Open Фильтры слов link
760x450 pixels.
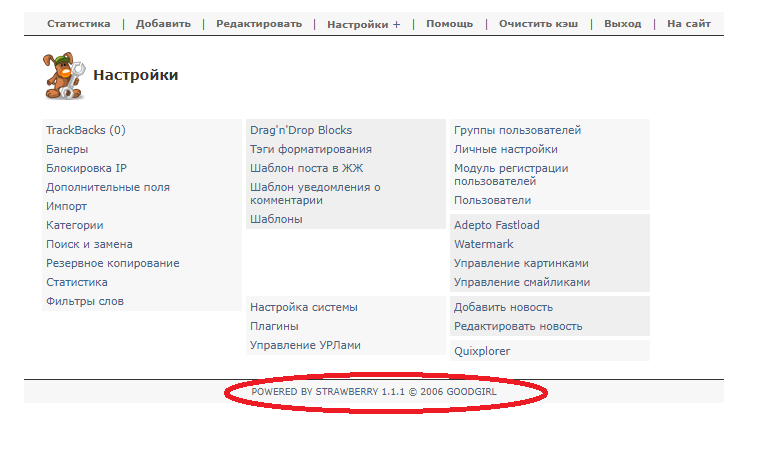85,301
